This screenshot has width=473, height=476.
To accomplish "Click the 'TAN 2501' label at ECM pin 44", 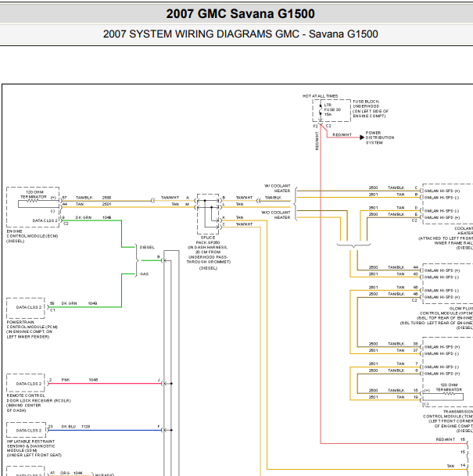I will [93, 204].
